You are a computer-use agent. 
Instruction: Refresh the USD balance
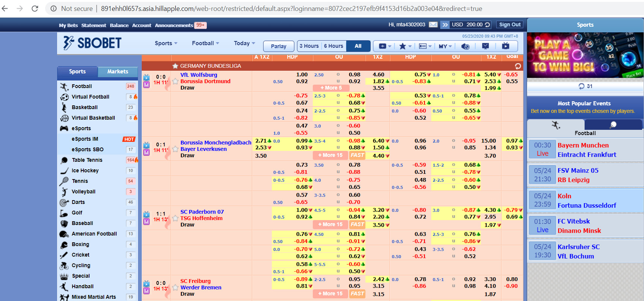488,24
